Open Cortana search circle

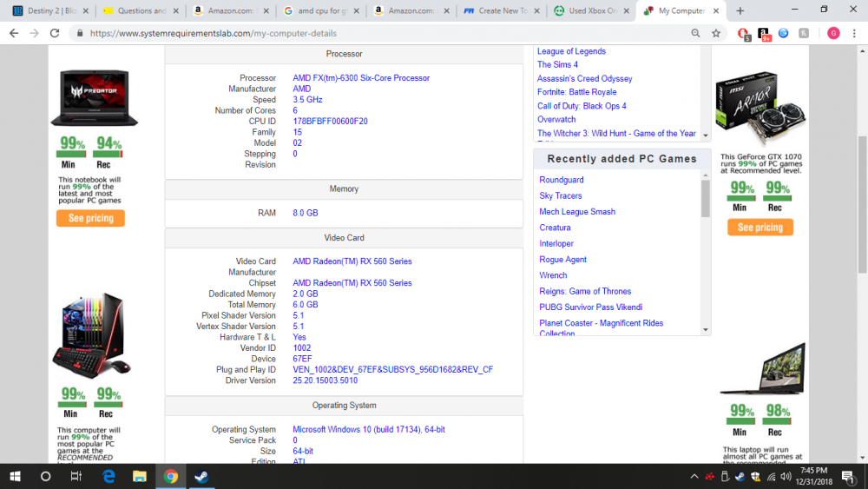coord(45,476)
